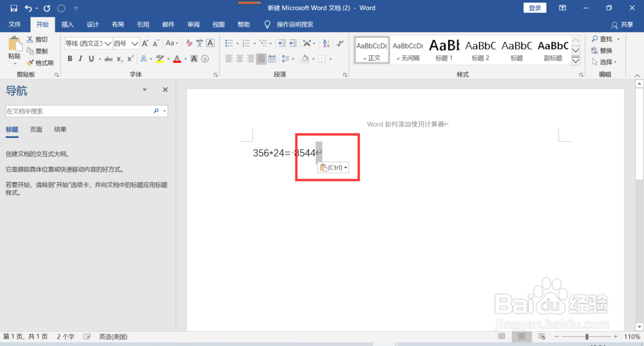Shrink font size icon
This screenshot has width=644, height=346.
[156, 43]
